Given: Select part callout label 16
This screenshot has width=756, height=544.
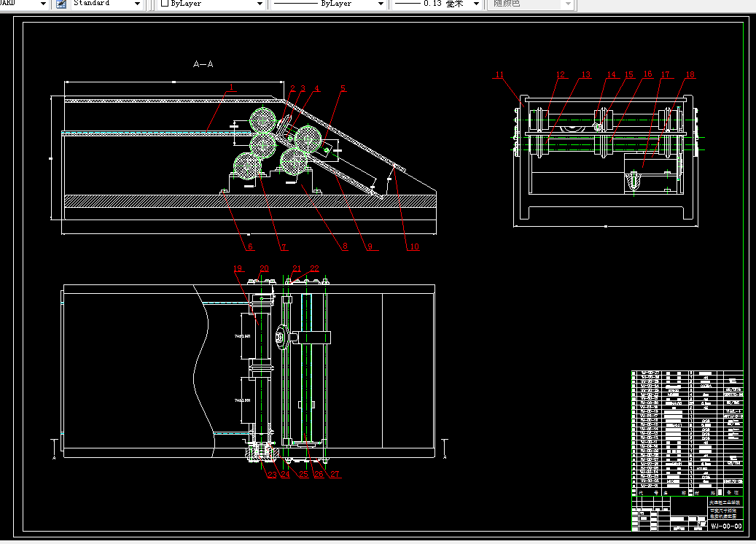Looking at the screenshot, I should (x=647, y=74).
